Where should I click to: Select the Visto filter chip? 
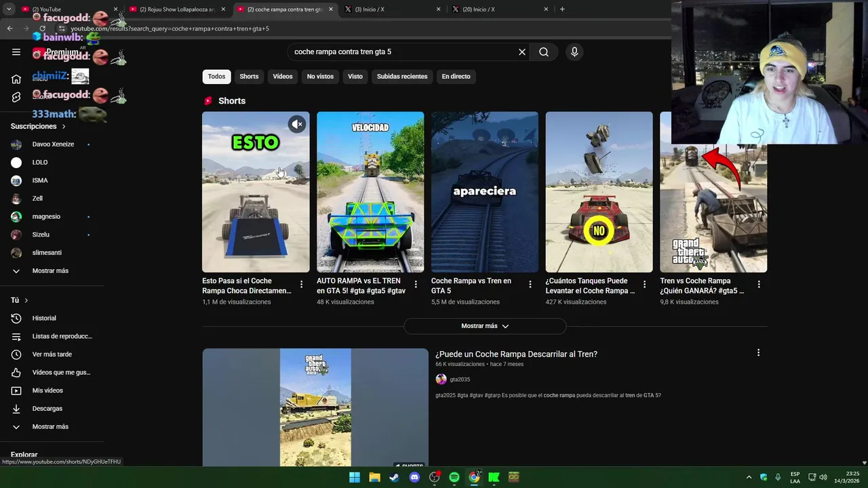click(x=355, y=77)
